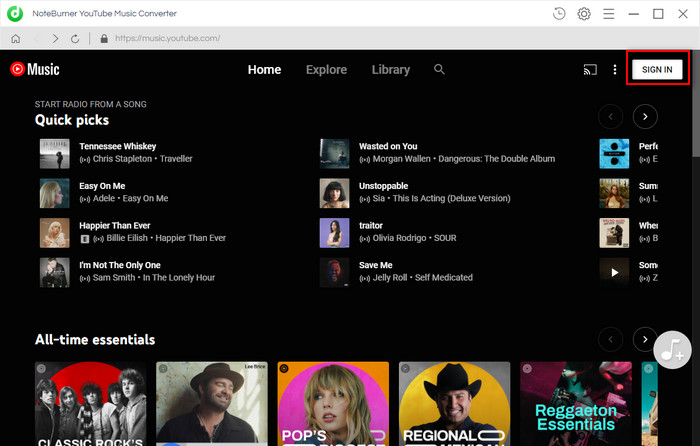Image resolution: width=700 pixels, height=446 pixels.
Task: Open the Billie Eilish artist link
Action: click(x=127, y=238)
